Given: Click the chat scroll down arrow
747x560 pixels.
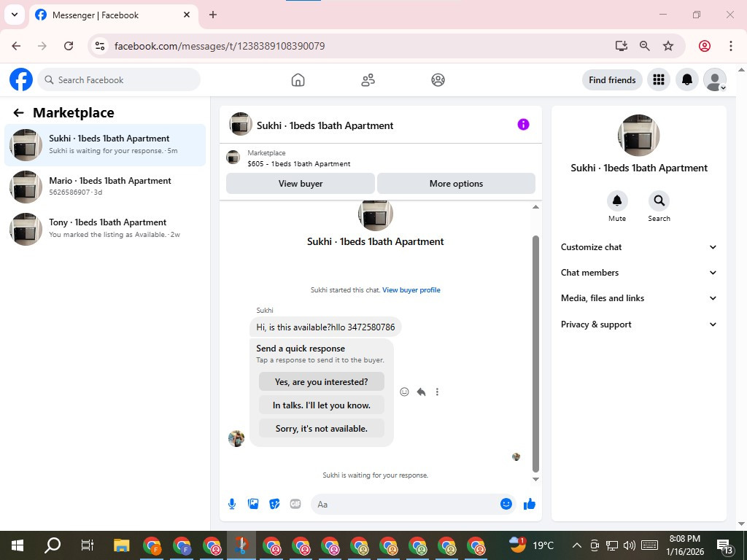Looking at the screenshot, I should 535,479.
